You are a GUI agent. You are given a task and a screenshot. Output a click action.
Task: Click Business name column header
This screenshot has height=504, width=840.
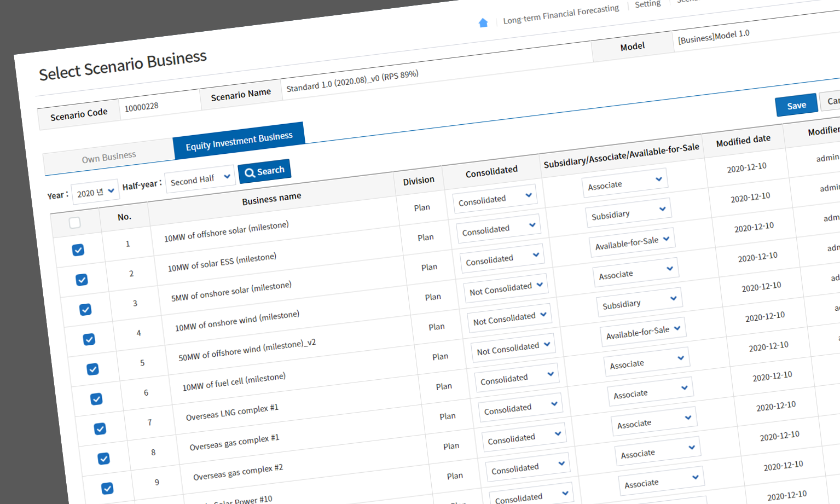[271, 198]
